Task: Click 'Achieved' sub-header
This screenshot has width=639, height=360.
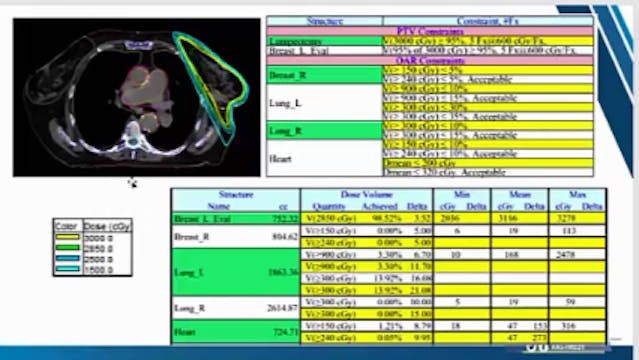Action: 380,207
